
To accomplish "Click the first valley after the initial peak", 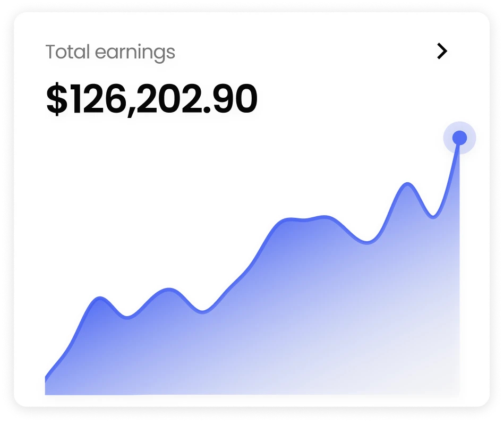I will click(x=127, y=317).
